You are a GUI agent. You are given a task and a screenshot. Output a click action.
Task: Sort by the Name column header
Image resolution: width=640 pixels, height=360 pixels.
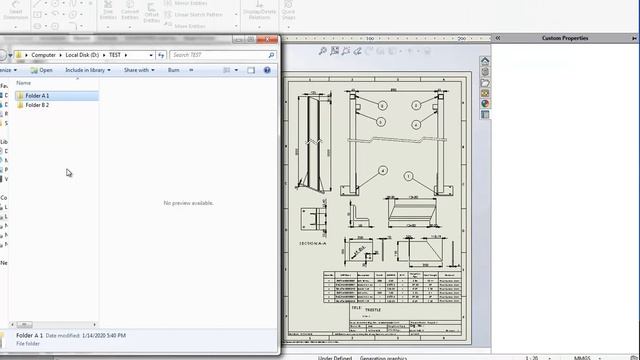[x=24, y=83]
